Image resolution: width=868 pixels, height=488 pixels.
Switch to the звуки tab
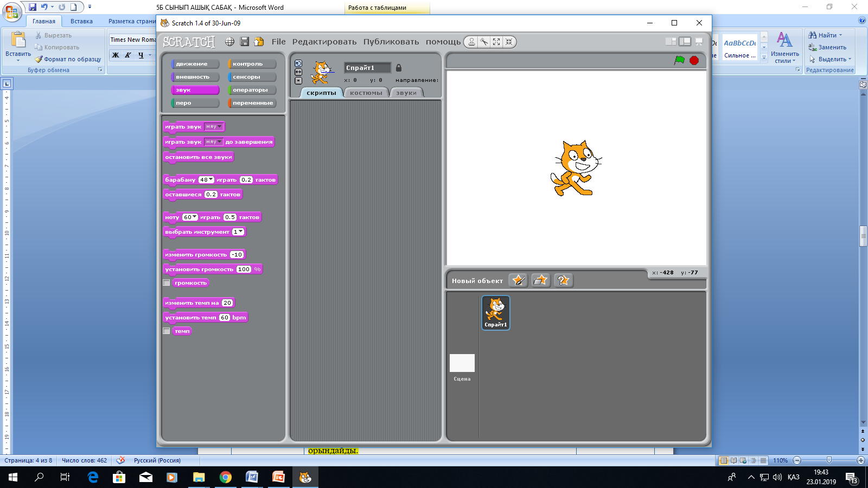(x=406, y=93)
